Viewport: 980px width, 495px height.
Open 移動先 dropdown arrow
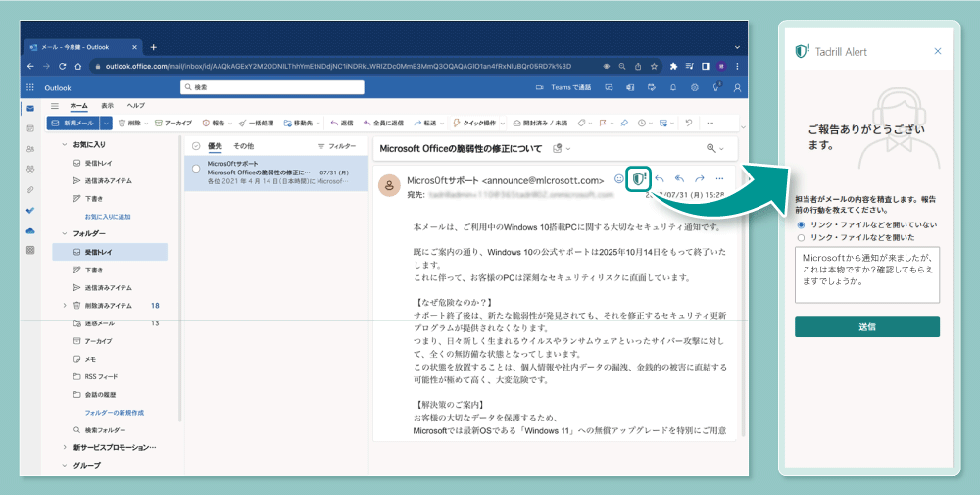tap(318, 124)
